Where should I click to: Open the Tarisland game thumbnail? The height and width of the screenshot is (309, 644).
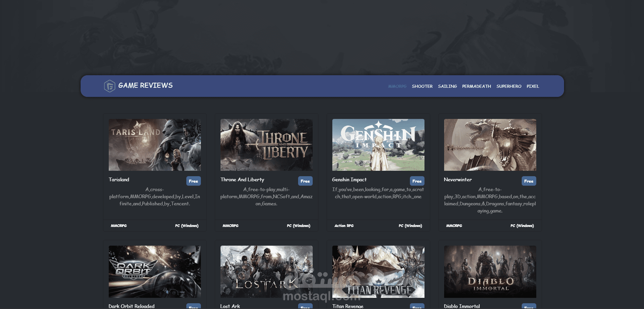pyautogui.click(x=155, y=145)
